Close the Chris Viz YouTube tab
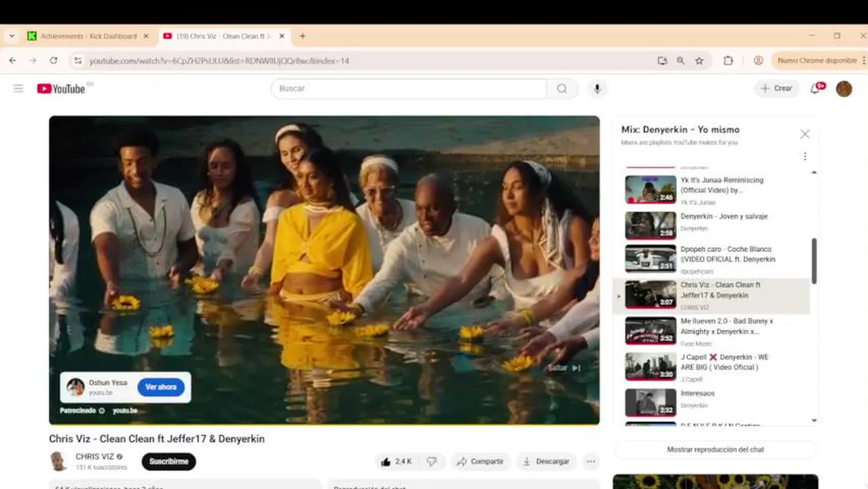The image size is (868, 489). point(282,36)
